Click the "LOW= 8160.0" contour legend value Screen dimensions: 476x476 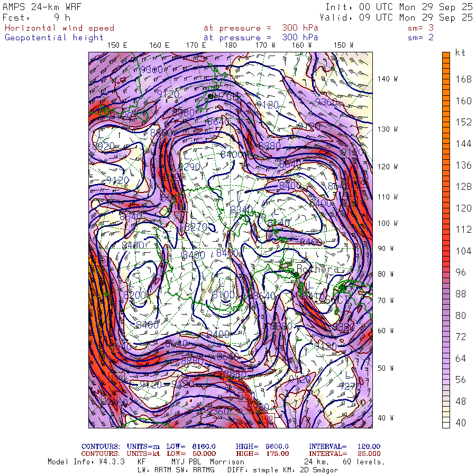click(191, 446)
